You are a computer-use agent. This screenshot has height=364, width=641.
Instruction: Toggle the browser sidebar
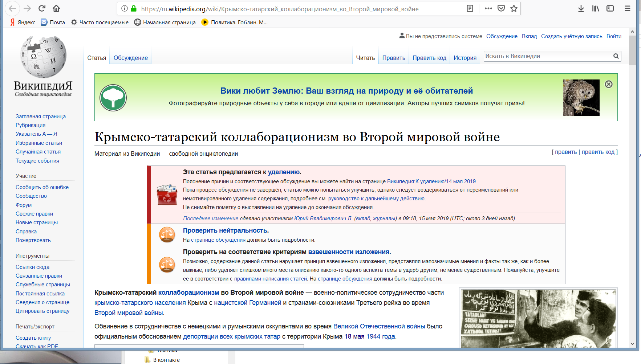pyautogui.click(x=610, y=8)
